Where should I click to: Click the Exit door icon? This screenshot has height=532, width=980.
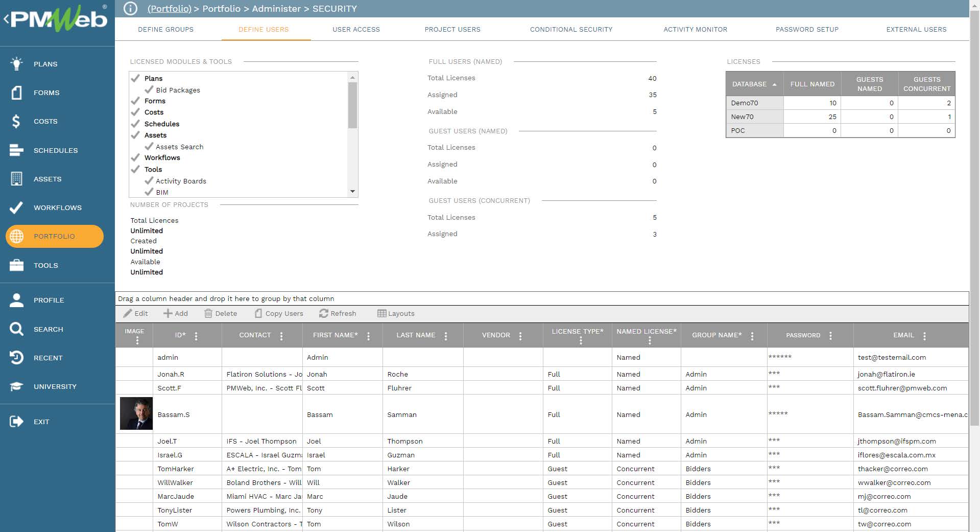[16, 422]
